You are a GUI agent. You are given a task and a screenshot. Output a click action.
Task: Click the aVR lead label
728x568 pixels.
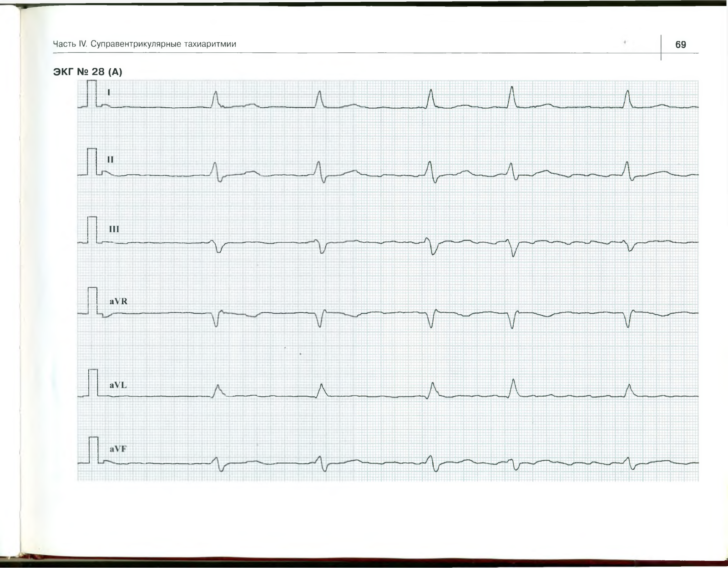[x=118, y=301]
